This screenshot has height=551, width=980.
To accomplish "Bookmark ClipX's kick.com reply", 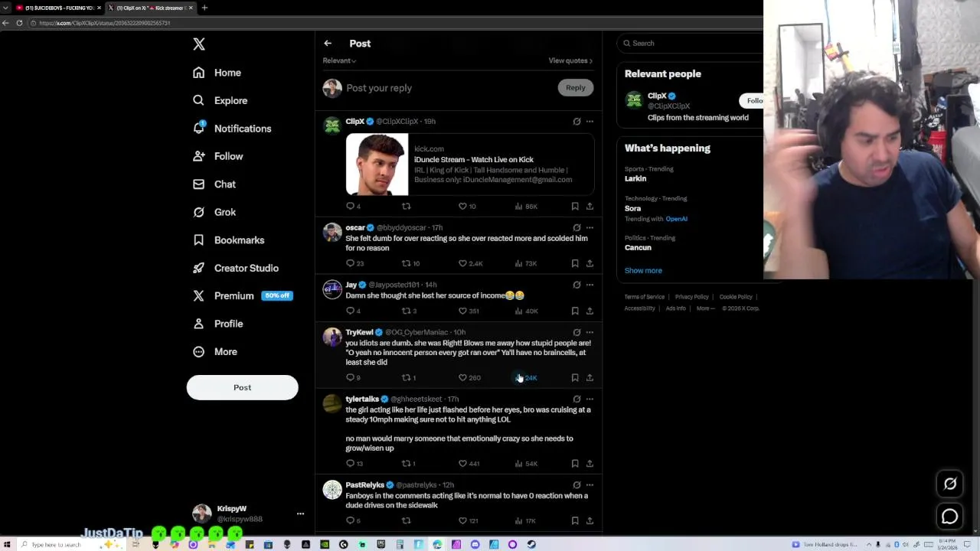I will tap(575, 207).
